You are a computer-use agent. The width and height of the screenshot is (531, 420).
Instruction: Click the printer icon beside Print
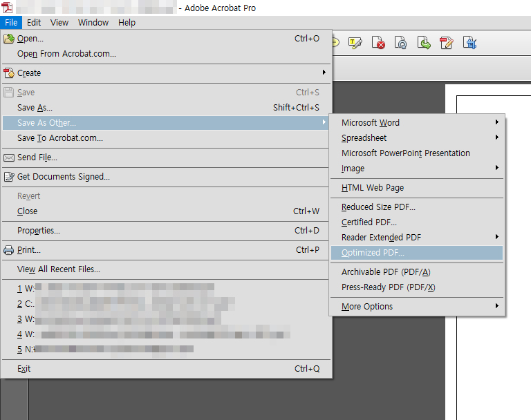[9, 250]
